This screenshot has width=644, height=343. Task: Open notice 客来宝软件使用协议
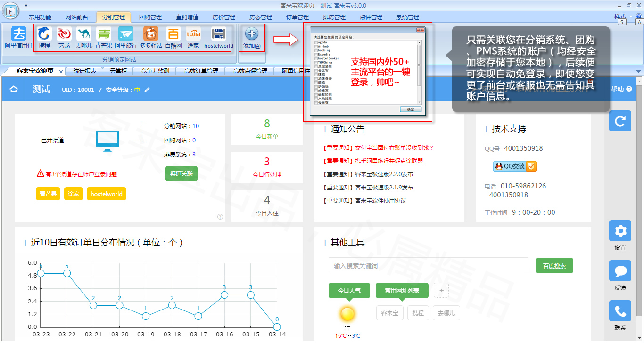pos(365,200)
